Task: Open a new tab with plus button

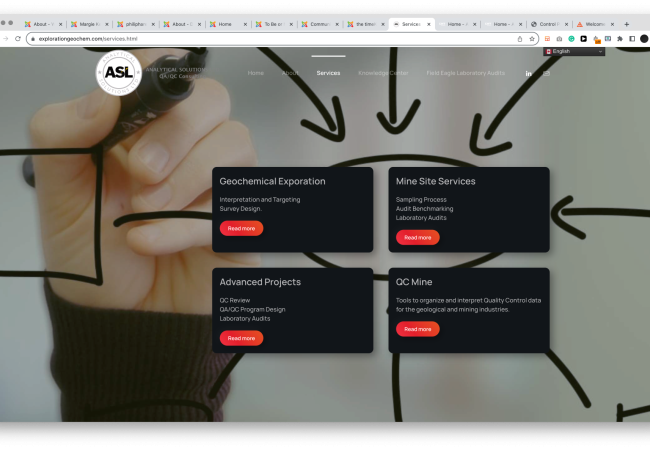Action: [627, 23]
